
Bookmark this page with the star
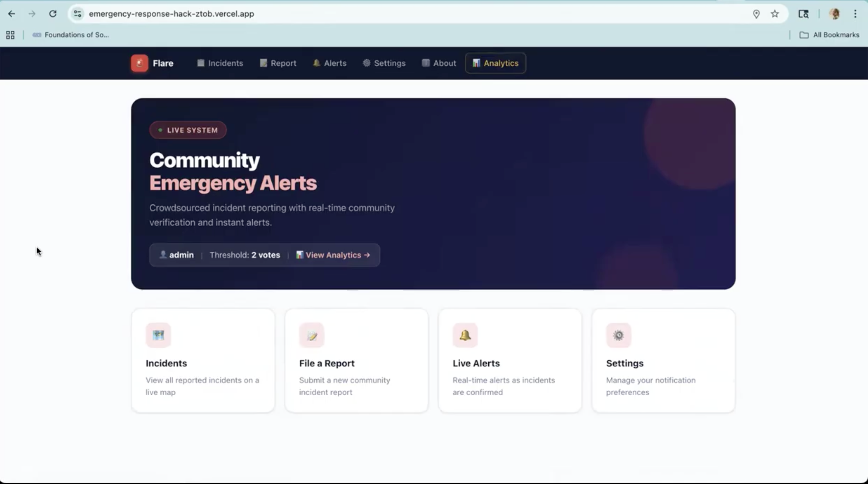(775, 14)
